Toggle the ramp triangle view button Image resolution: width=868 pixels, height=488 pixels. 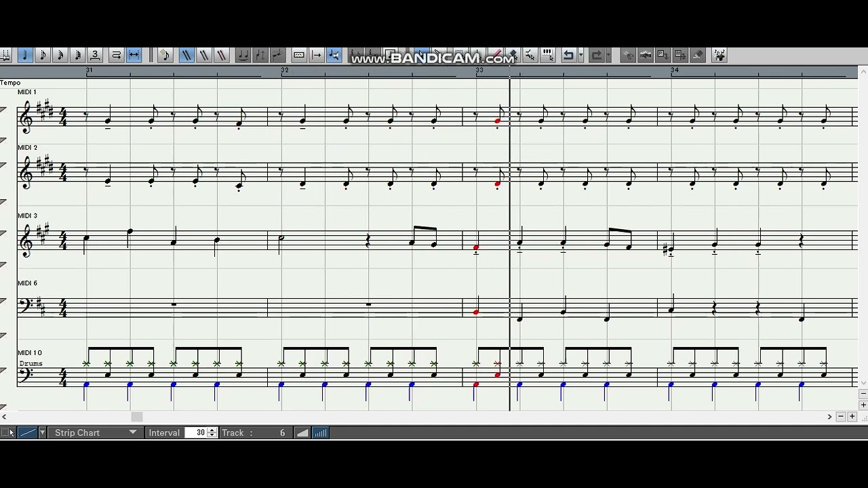302,432
